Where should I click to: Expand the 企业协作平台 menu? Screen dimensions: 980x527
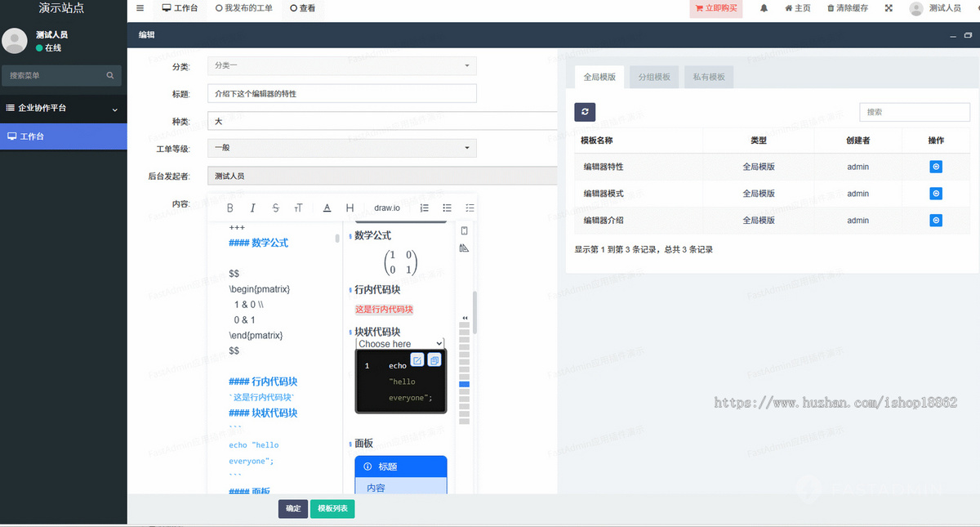(64, 108)
